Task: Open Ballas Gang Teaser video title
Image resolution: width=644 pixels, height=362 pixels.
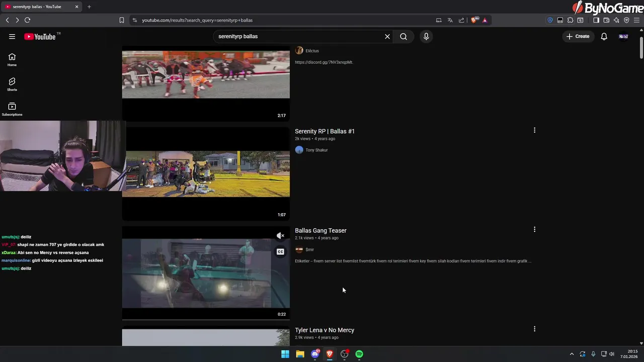Action: (320, 231)
